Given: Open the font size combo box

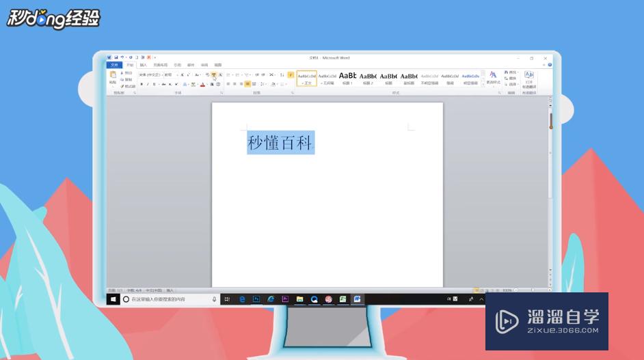Looking at the screenshot, I should coord(172,74).
